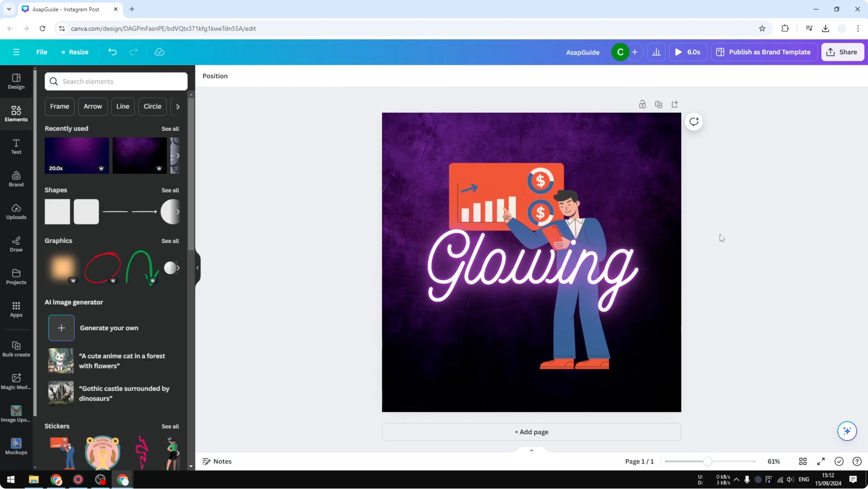
Task: Open the design check circle icon
Action: coord(839,461)
